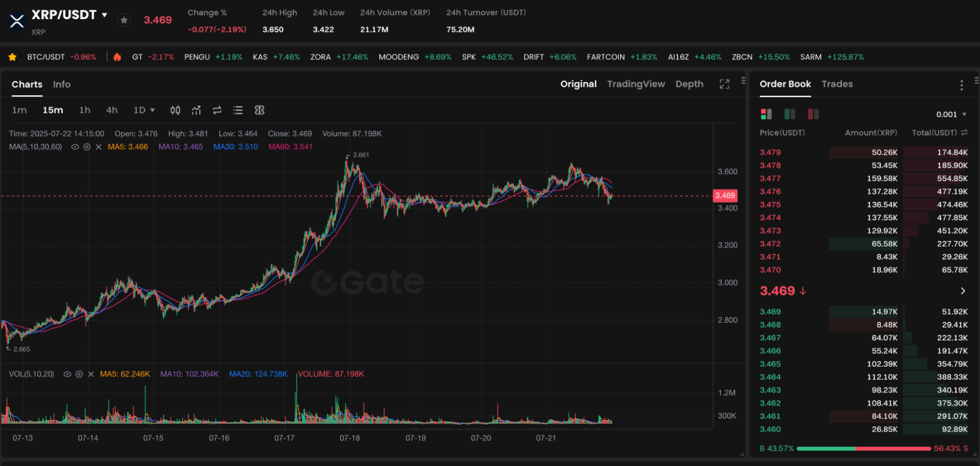Click the XRP logo icon
Viewport: 980px width, 466px height.
tap(17, 21)
